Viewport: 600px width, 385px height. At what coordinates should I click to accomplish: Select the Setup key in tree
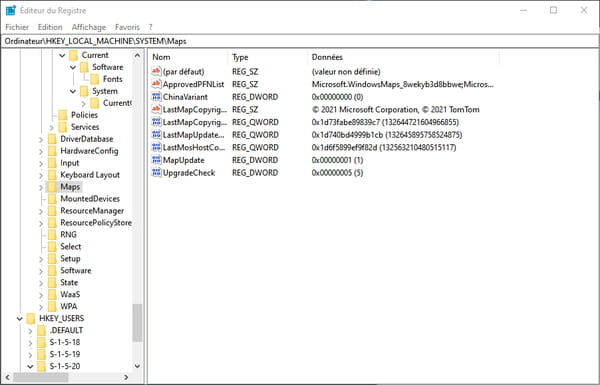(70, 258)
